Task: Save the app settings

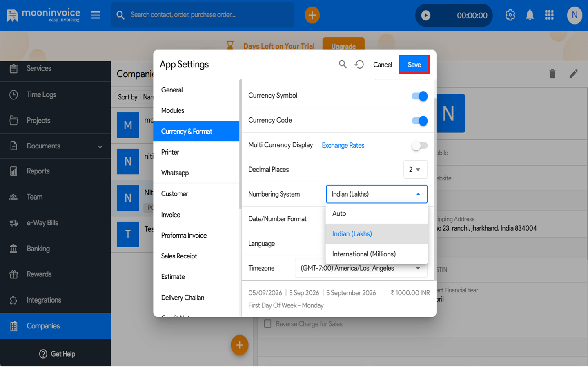Action: pos(414,65)
